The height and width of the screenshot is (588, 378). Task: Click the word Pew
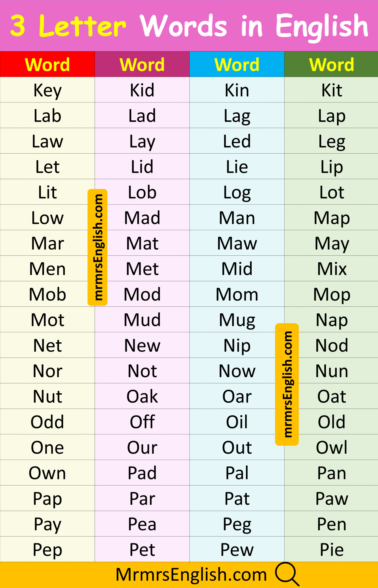click(x=237, y=549)
